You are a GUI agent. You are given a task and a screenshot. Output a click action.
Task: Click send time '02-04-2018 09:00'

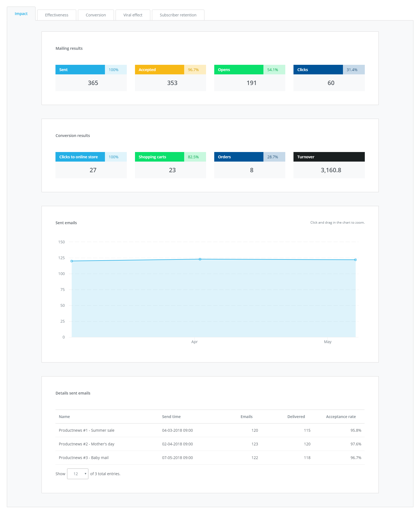(x=177, y=444)
